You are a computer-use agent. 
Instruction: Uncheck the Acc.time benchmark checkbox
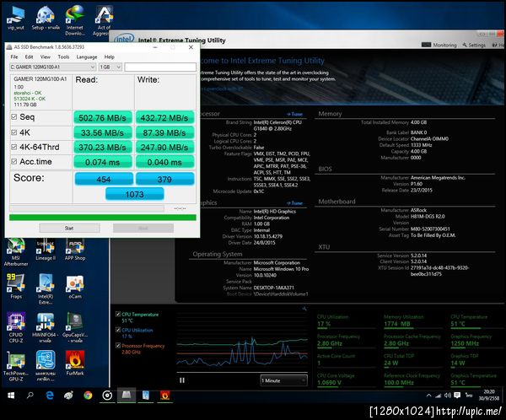[14, 161]
